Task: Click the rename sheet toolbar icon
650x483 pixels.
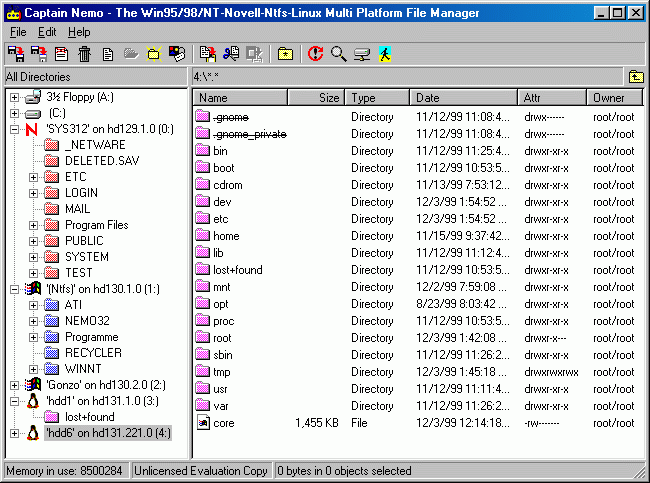Action: [x=61, y=54]
